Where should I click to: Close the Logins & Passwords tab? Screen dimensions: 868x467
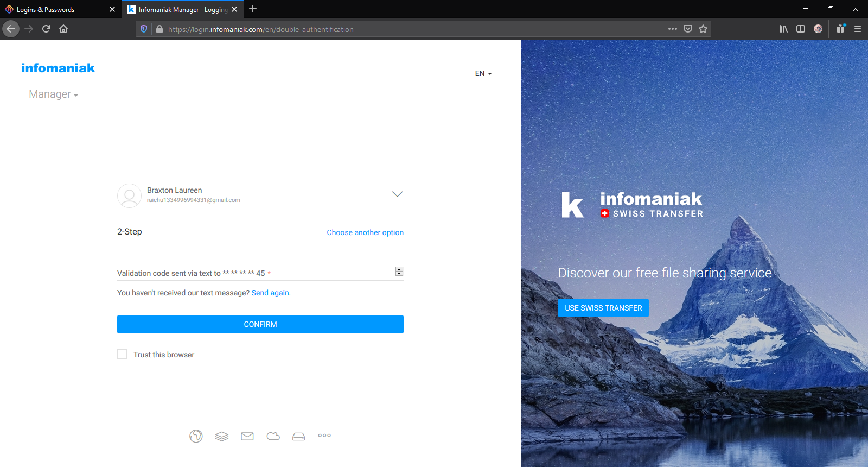(112, 9)
